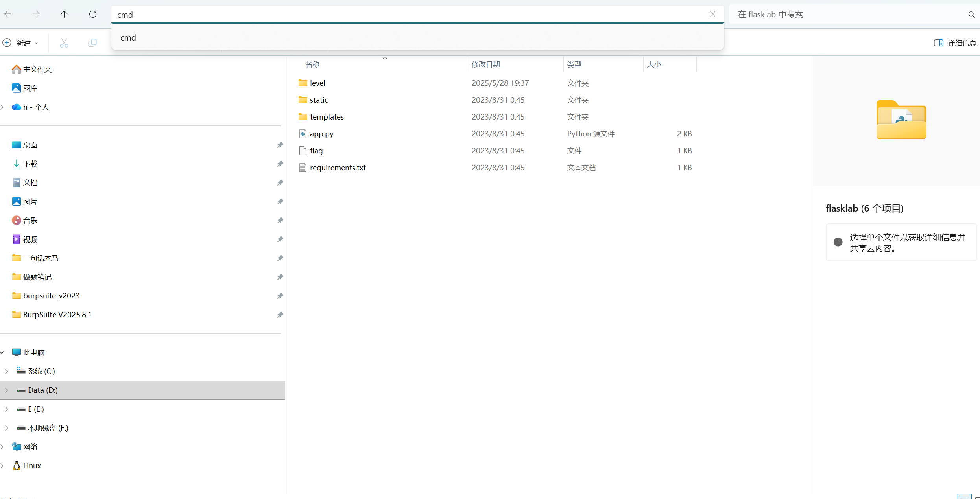Screen dimensions: 980x499
Task: Click in the flasklab search box
Action: point(846,15)
